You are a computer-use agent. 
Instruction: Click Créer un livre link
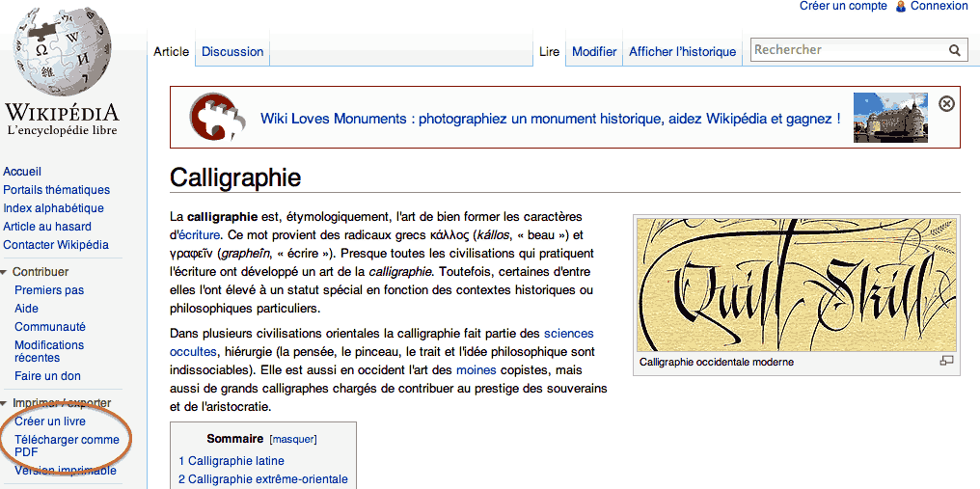50,421
